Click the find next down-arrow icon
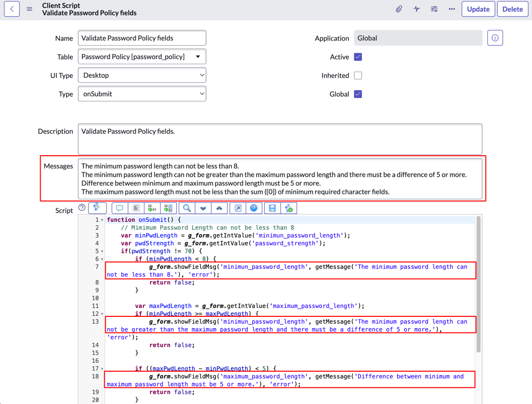Viewport: 532px width, 404px height. coord(203,208)
